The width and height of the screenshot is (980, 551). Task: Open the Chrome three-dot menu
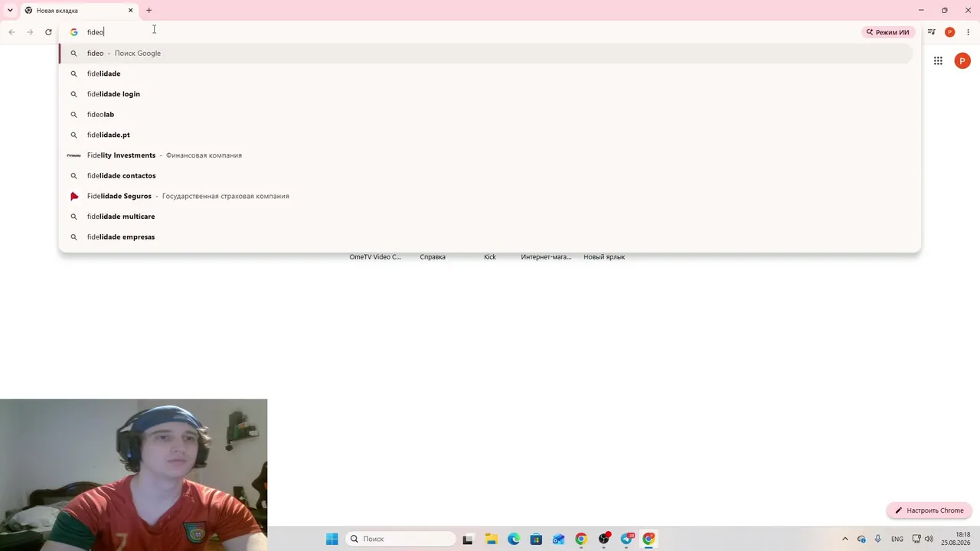pos(969,32)
